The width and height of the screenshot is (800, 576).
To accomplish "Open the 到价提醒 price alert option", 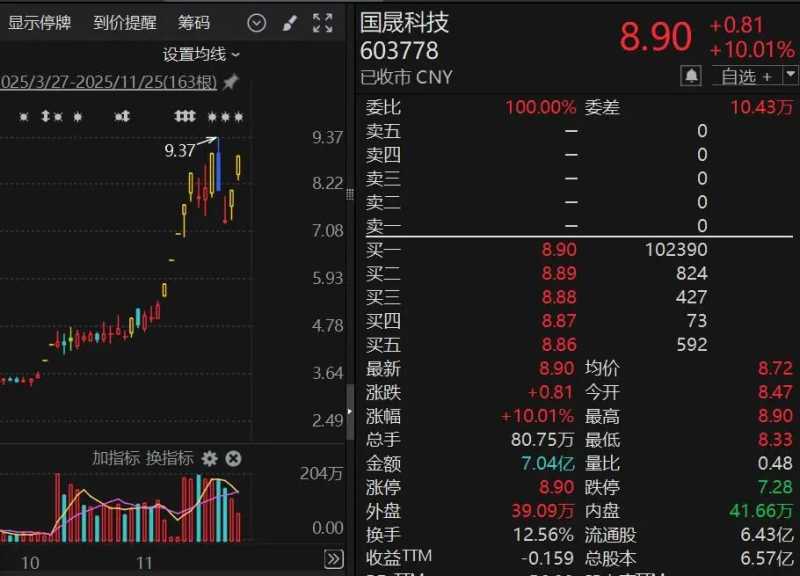I will point(125,23).
